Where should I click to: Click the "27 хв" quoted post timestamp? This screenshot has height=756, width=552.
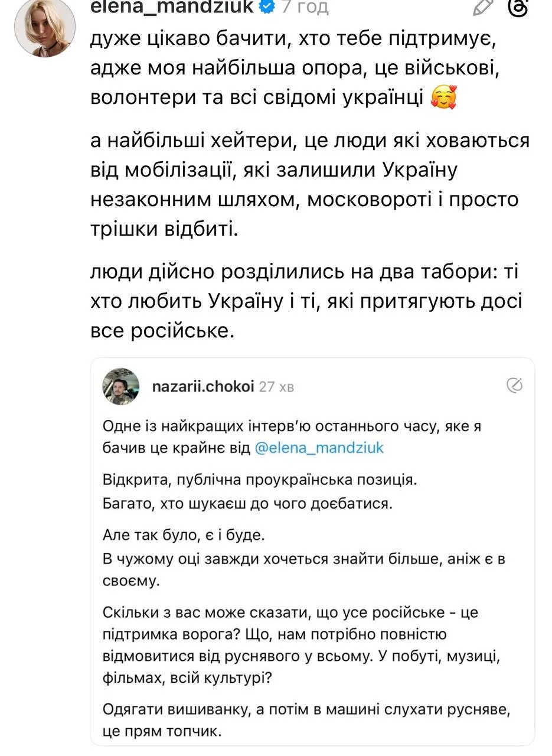[x=276, y=387]
